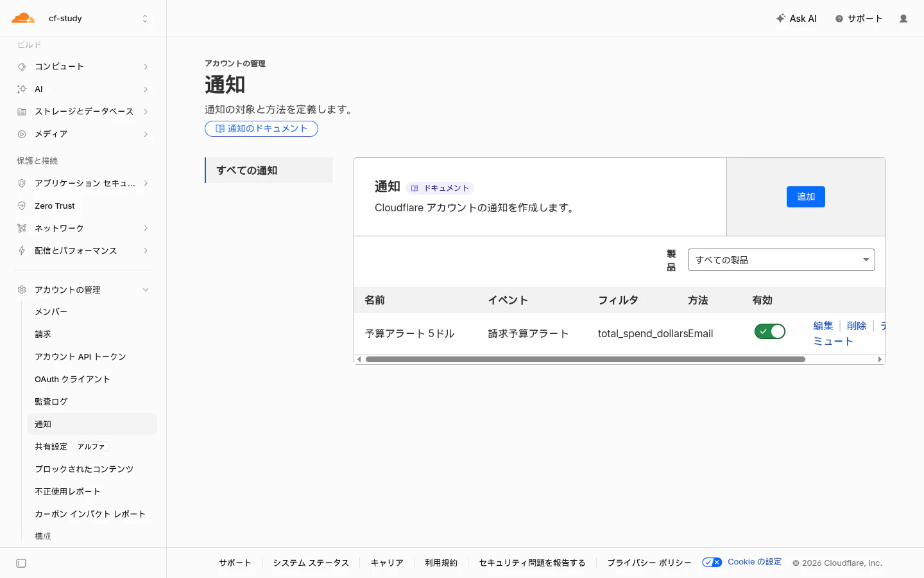This screenshot has height=578, width=924.
Task: Expand the メディア chevron
Action: point(146,134)
